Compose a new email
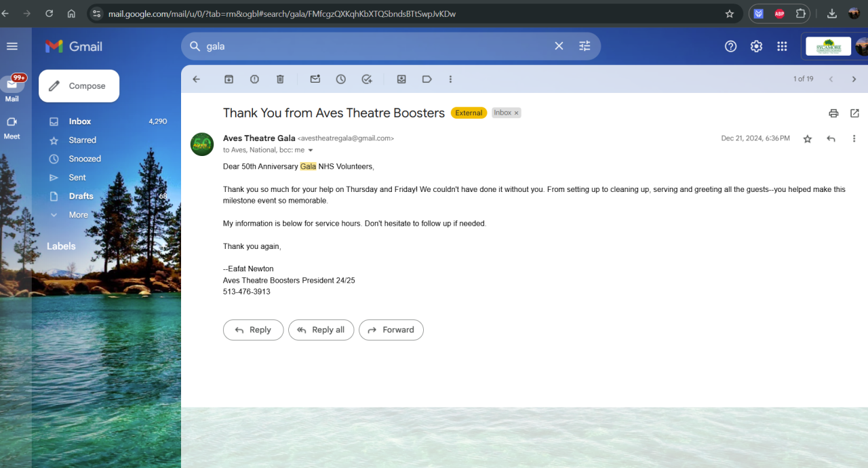This screenshot has width=868, height=468. tap(79, 86)
